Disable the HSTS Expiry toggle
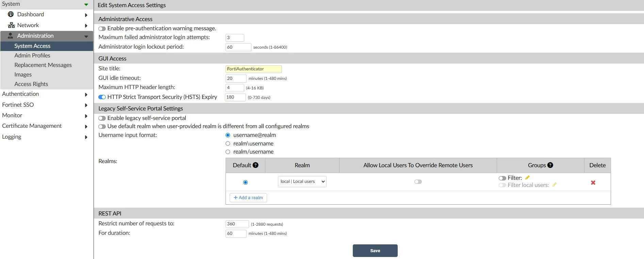644x259 pixels. coord(102,97)
